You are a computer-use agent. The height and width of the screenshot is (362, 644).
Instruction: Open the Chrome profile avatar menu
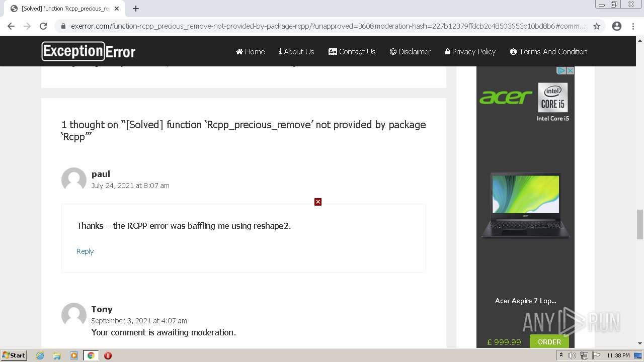(x=617, y=26)
